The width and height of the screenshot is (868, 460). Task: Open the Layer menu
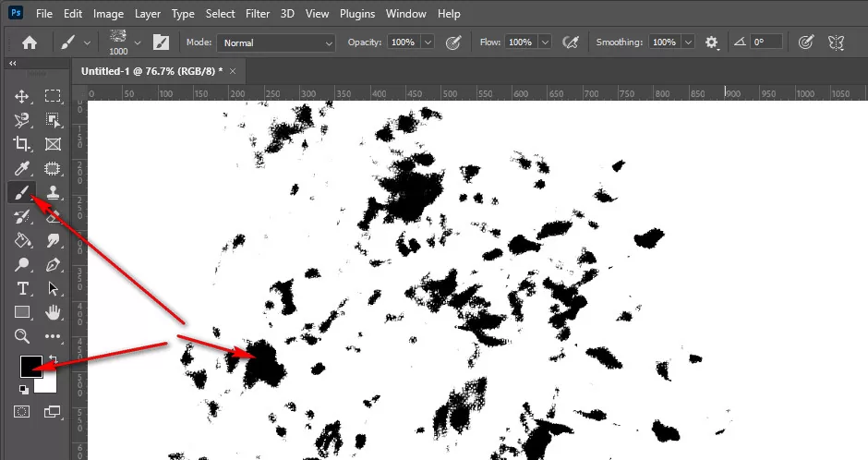point(148,14)
